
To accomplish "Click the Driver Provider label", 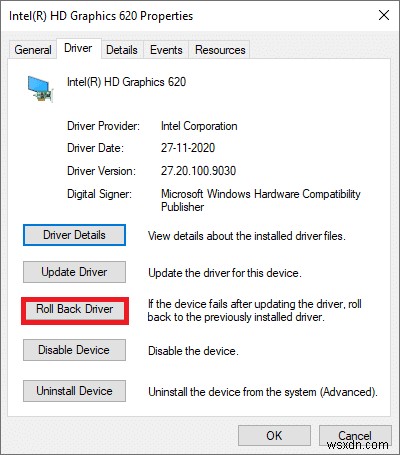I will coord(103,126).
